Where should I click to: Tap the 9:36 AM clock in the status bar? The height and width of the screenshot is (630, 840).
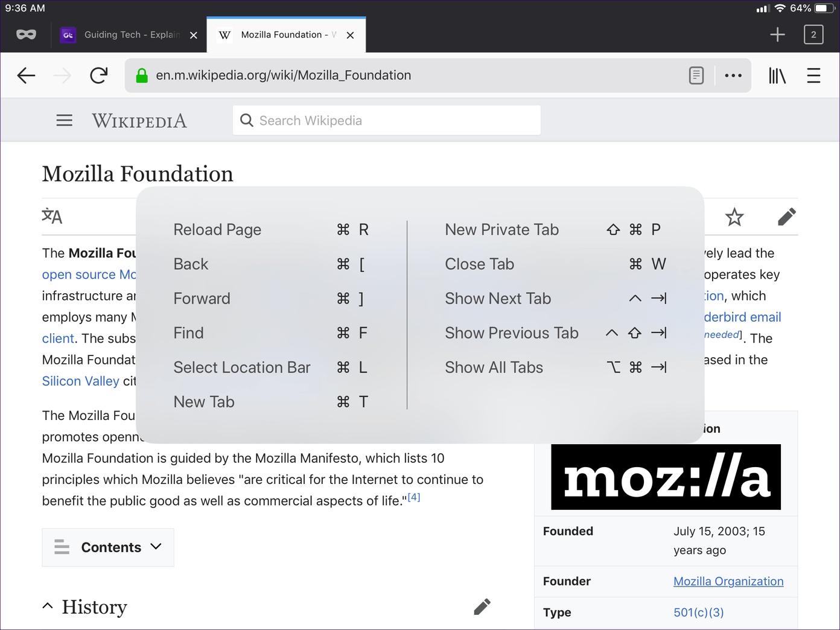point(25,8)
